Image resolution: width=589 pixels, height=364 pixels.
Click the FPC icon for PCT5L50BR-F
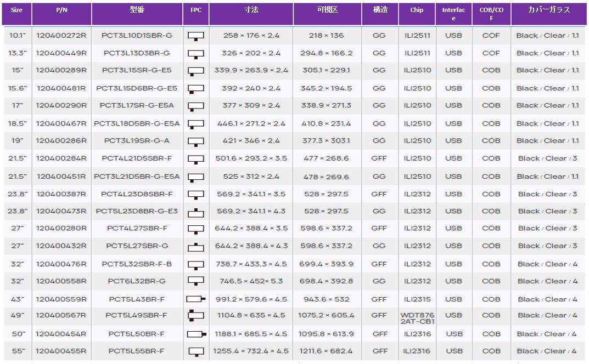coord(197,334)
